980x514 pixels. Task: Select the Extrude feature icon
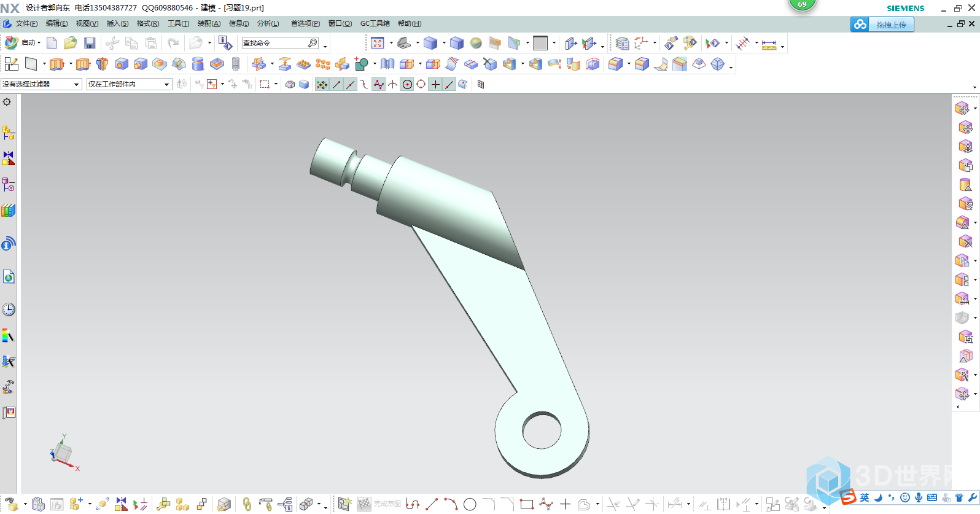(x=57, y=64)
